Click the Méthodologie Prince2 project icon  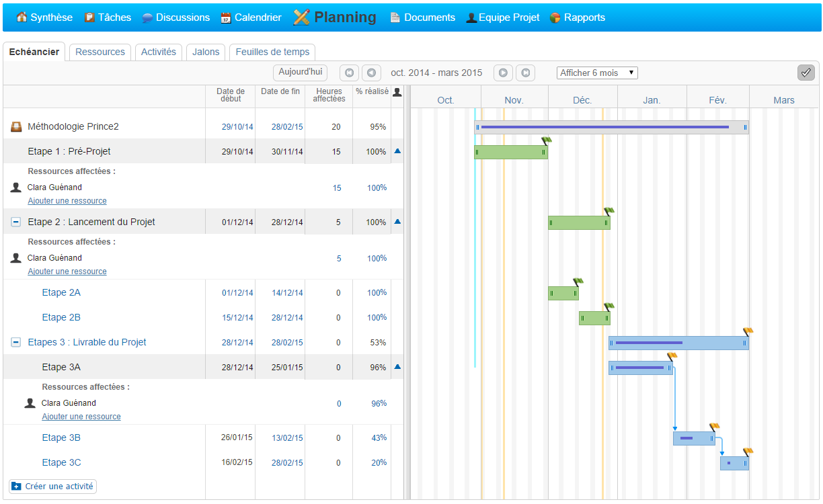(16, 126)
